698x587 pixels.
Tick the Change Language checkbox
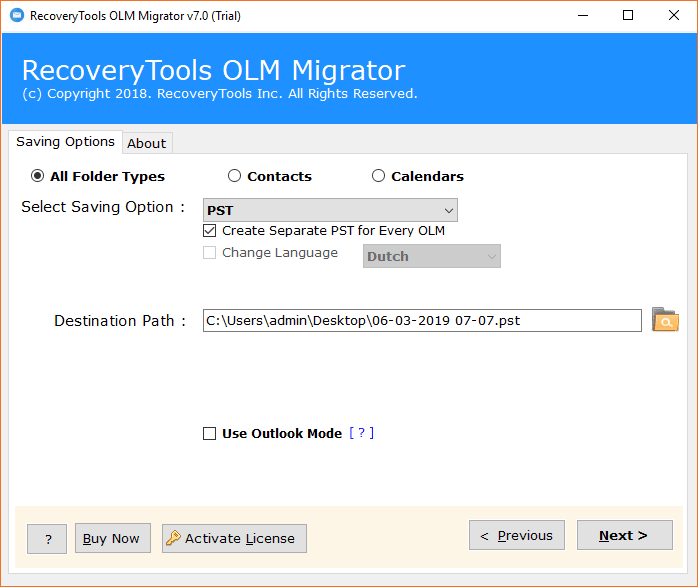click(210, 252)
